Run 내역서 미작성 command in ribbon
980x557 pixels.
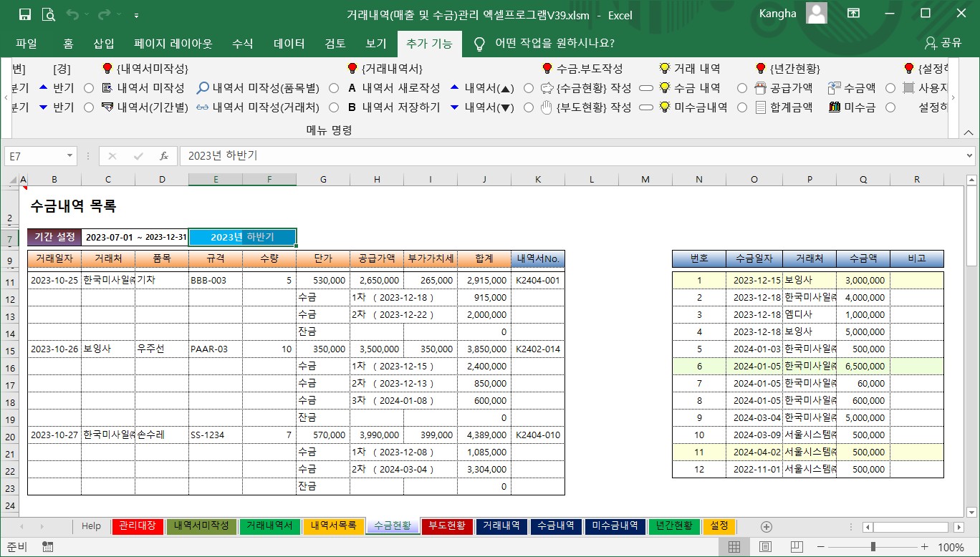click(x=143, y=88)
